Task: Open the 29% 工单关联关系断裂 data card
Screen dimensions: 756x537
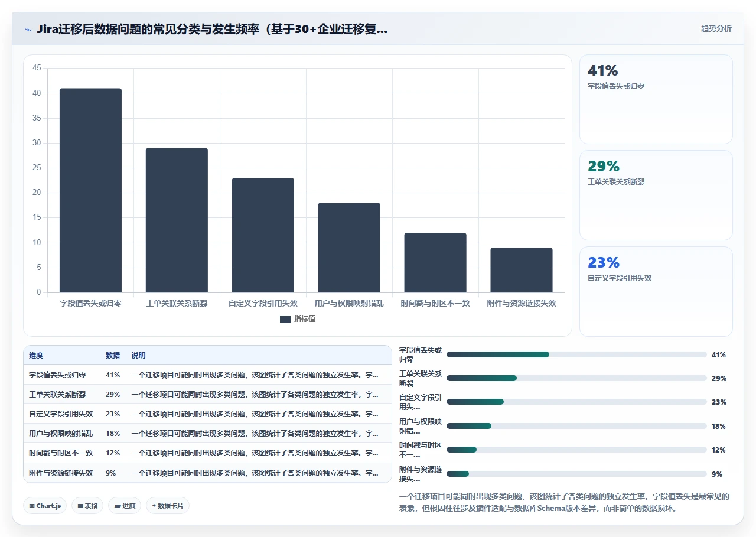Action: coord(656,195)
